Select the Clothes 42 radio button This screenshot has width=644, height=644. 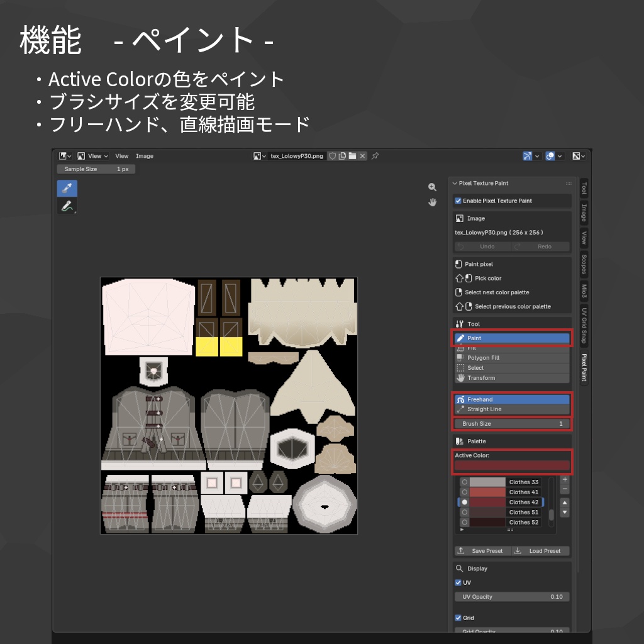pos(465,502)
